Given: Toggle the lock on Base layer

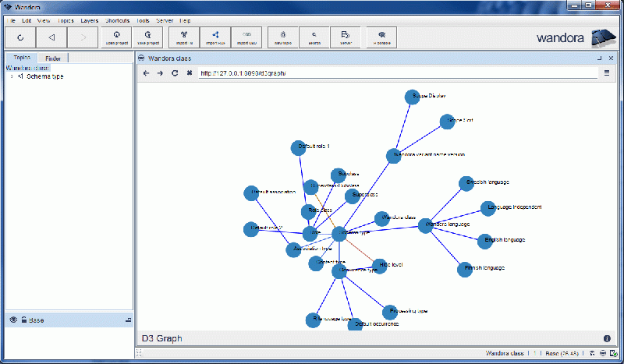Looking at the screenshot, I should [x=24, y=320].
